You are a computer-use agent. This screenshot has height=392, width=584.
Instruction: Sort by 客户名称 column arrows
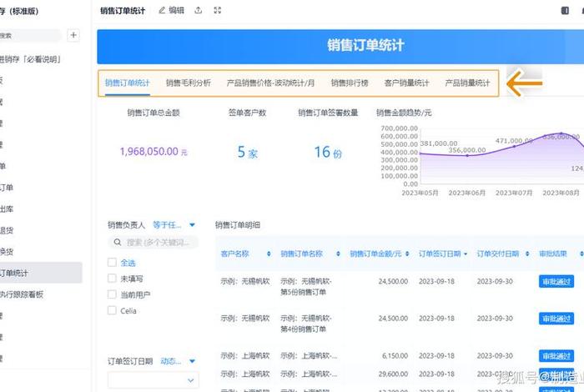point(269,254)
